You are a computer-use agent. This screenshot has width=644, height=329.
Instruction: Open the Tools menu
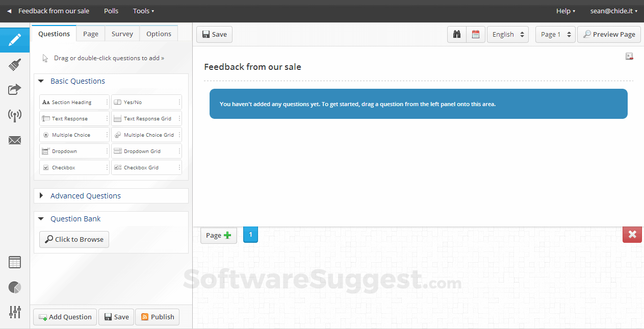tap(143, 11)
